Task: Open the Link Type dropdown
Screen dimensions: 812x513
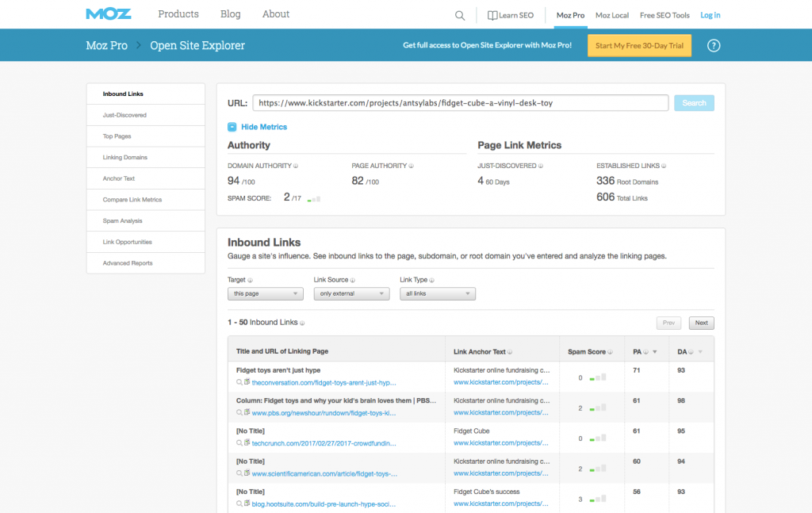Action: point(438,293)
